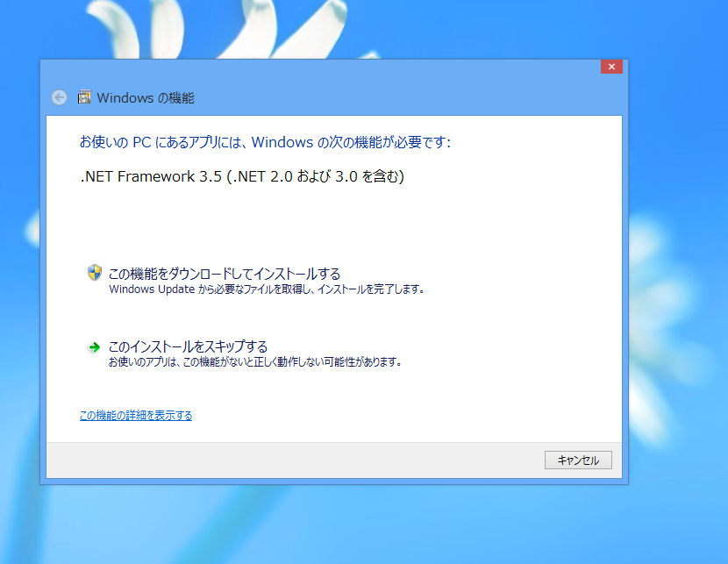Click the Windows の機能 title text
The height and width of the screenshot is (564, 728).
[x=146, y=98]
